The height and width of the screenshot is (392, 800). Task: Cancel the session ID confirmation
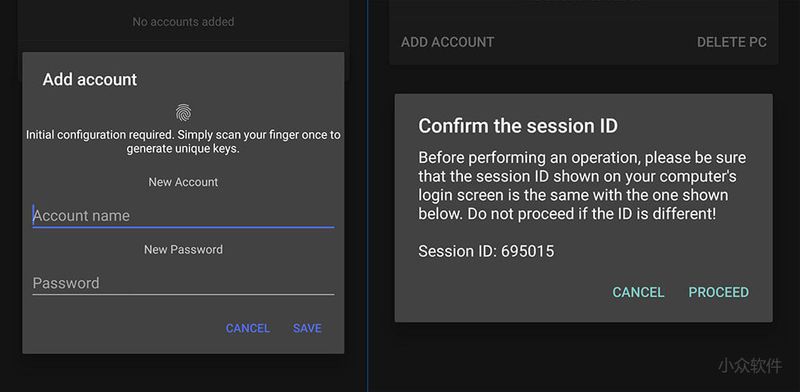638,292
